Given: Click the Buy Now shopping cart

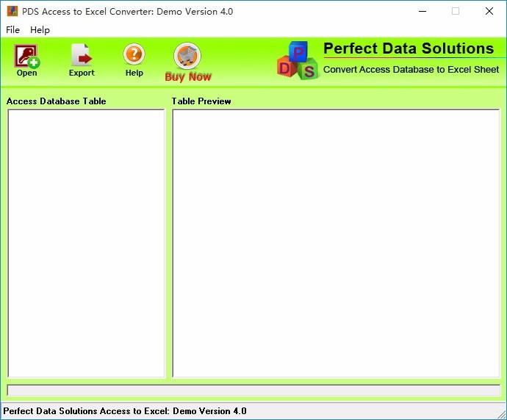Looking at the screenshot, I should tap(187, 56).
